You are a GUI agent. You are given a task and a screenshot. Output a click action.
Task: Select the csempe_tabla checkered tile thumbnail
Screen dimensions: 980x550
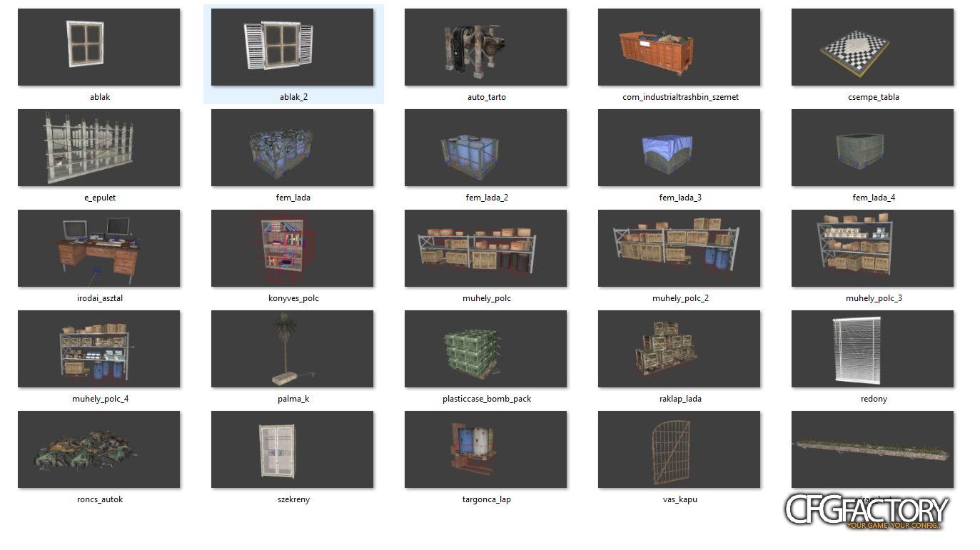(873, 47)
